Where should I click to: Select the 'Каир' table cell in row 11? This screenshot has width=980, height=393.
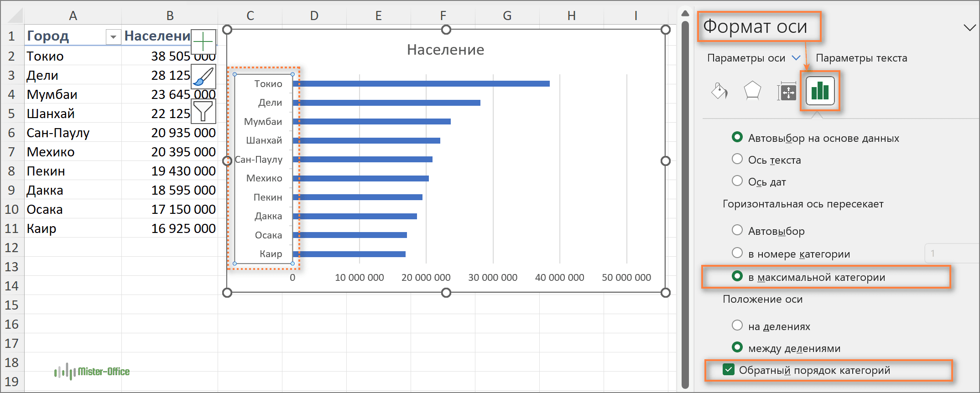[73, 228]
